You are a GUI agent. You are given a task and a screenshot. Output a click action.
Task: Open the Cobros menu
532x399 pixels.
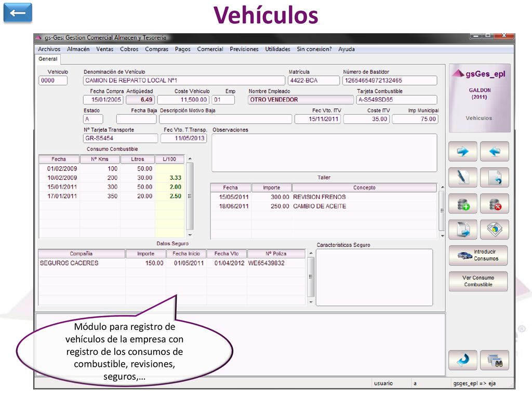(129, 49)
